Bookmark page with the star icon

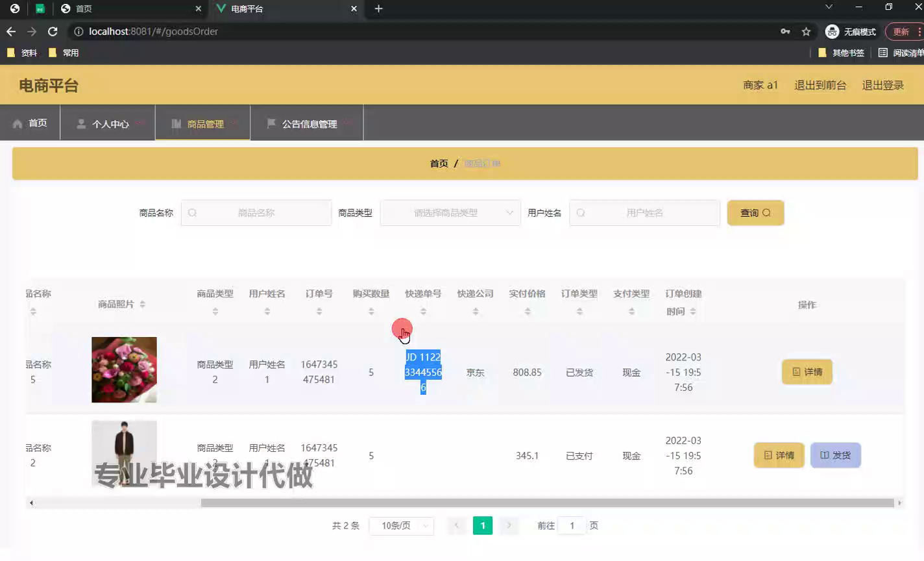pos(806,31)
